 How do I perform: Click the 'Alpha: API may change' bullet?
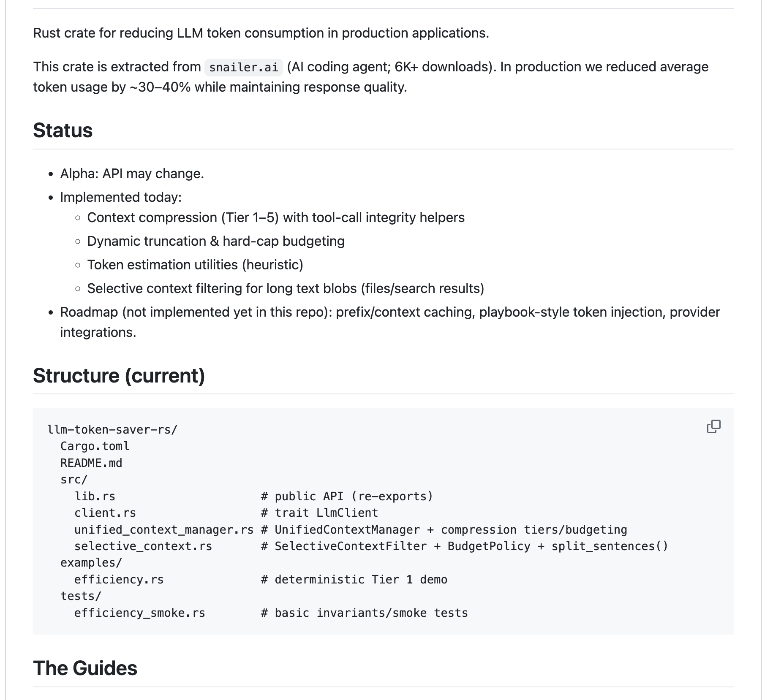click(132, 174)
